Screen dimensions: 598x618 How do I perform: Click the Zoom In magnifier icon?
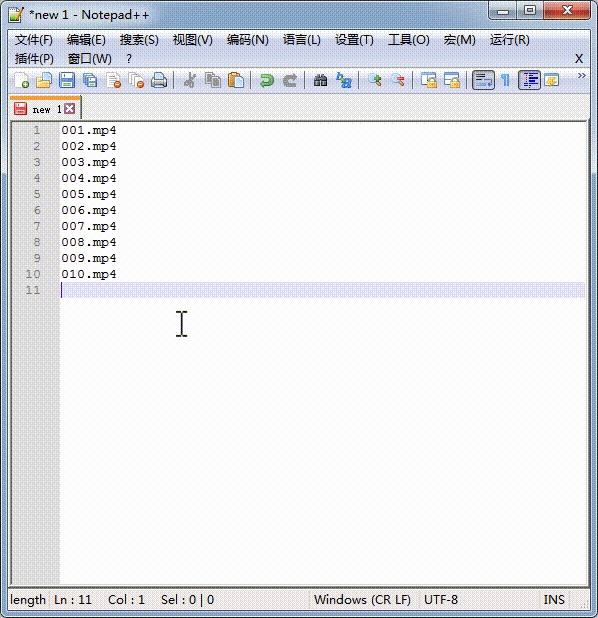(374, 80)
